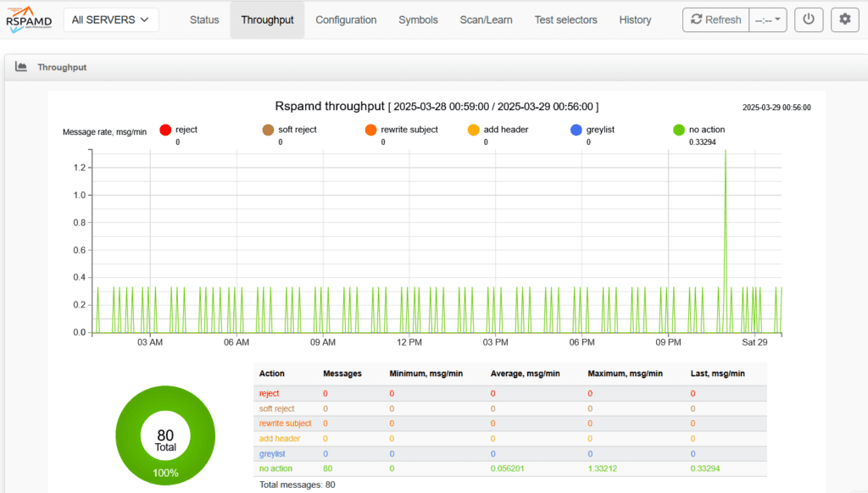This screenshot has height=493, width=868.
Task: Expand the All SERVERS dropdown
Action: coord(110,19)
